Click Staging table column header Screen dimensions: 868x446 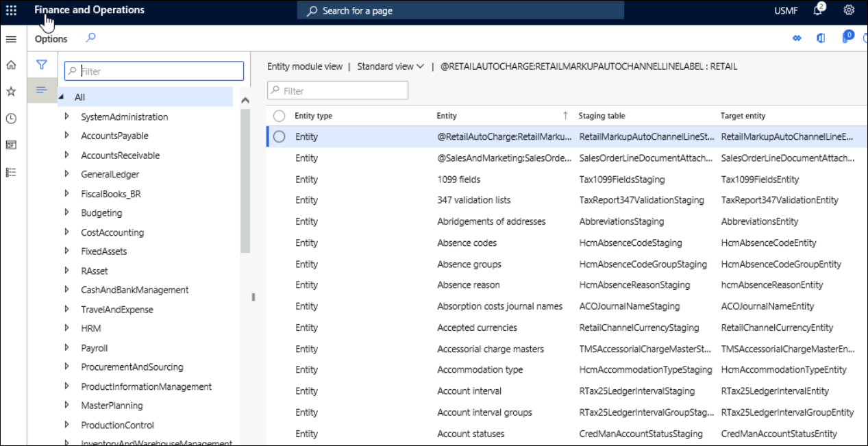click(602, 116)
